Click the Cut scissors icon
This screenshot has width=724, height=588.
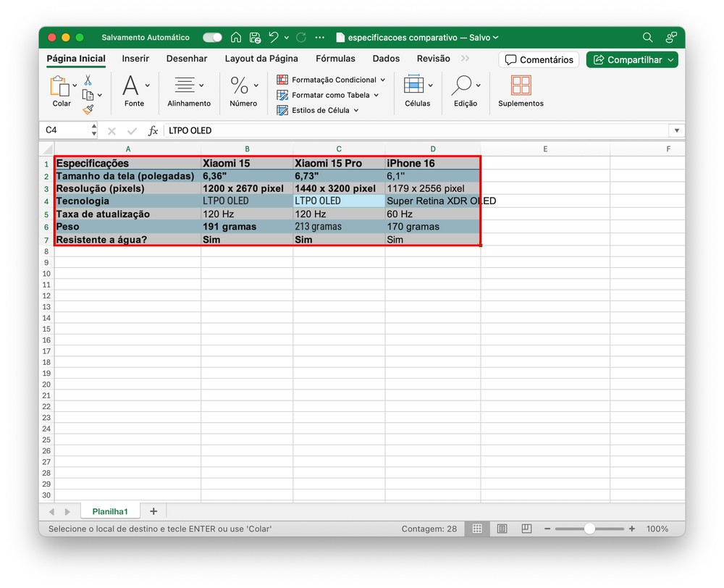[x=88, y=80]
